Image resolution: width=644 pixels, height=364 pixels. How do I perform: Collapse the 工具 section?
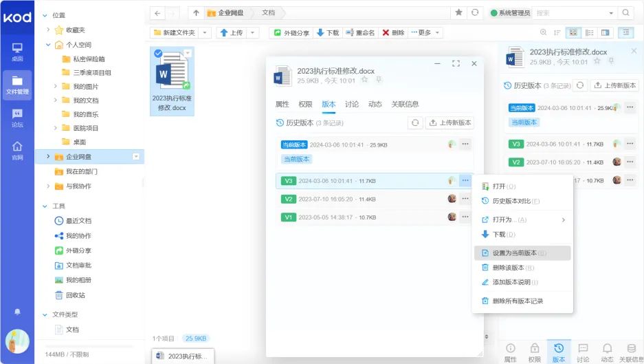point(45,206)
